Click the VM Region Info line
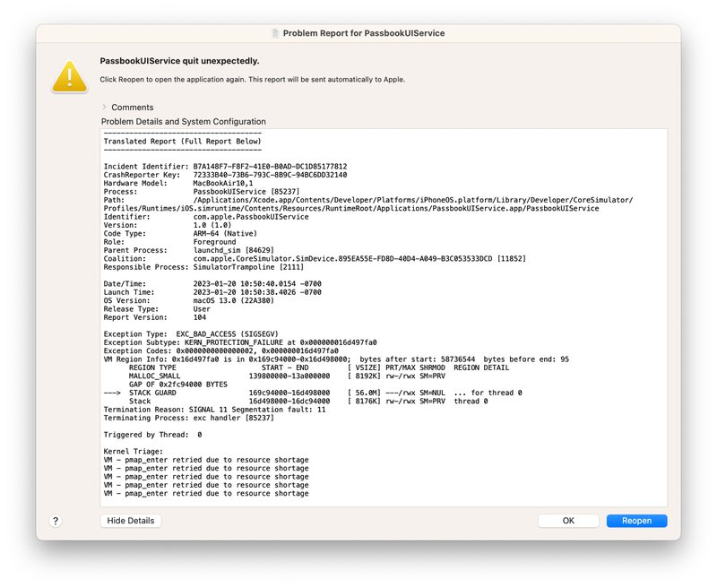 click(x=336, y=359)
